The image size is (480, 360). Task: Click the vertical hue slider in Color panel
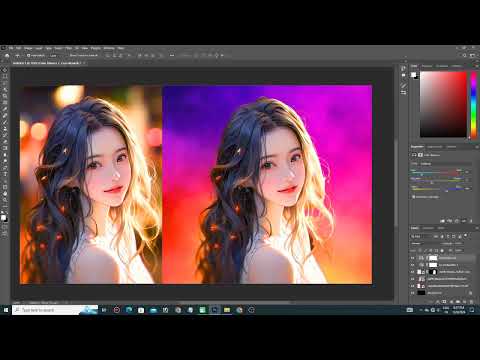473,104
